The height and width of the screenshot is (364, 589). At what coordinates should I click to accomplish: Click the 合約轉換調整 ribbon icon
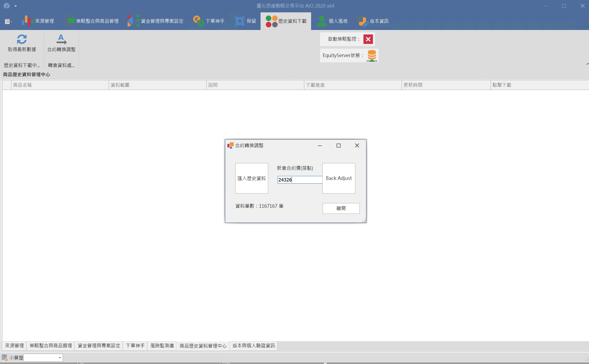pyautogui.click(x=61, y=39)
